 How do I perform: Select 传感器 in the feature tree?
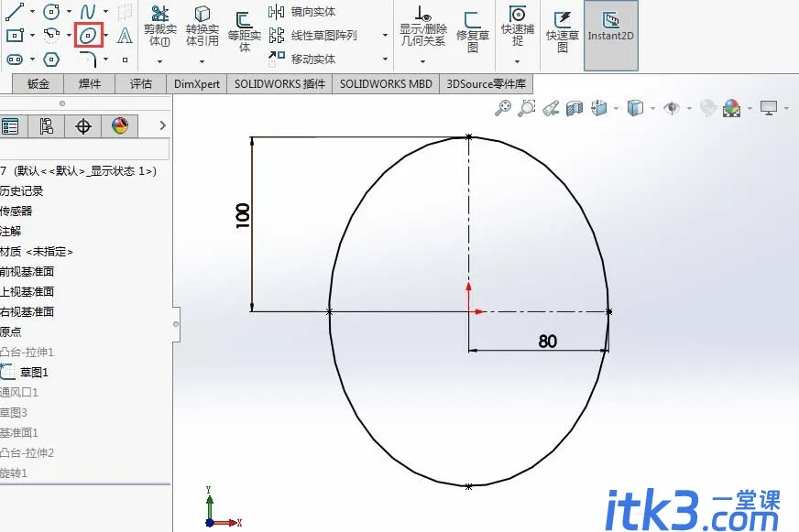16,211
